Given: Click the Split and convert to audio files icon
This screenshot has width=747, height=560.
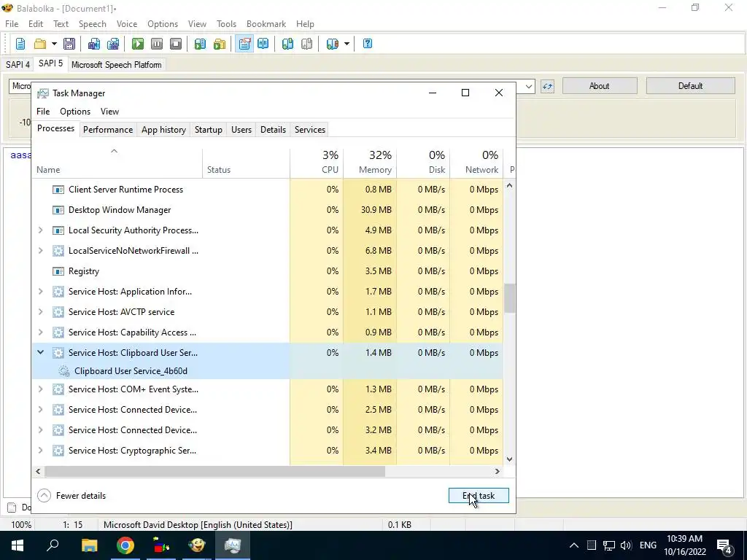Looking at the screenshot, I should pyautogui.click(x=113, y=44).
